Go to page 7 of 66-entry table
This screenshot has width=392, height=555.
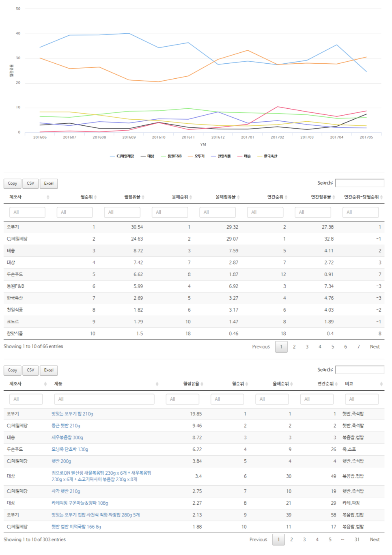click(358, 347)
